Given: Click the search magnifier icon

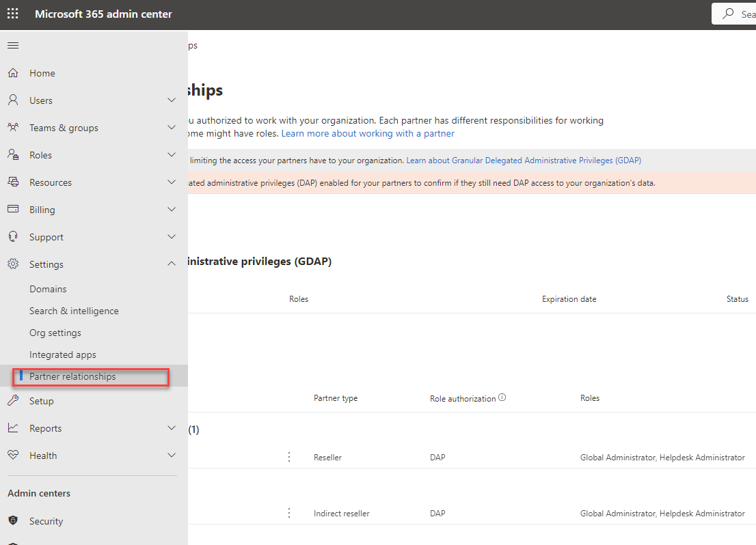Looking at the screenshot, I should click(728, 14).
